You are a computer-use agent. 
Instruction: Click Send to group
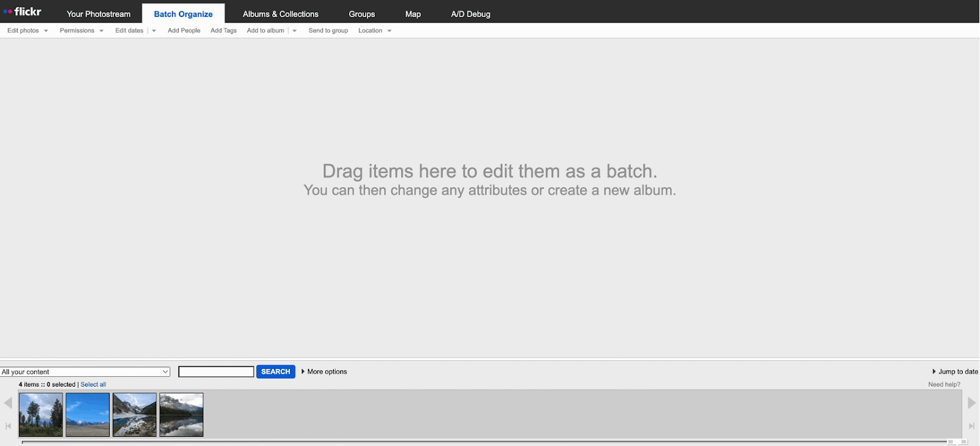pyautogui.click(x=328, y=31)
